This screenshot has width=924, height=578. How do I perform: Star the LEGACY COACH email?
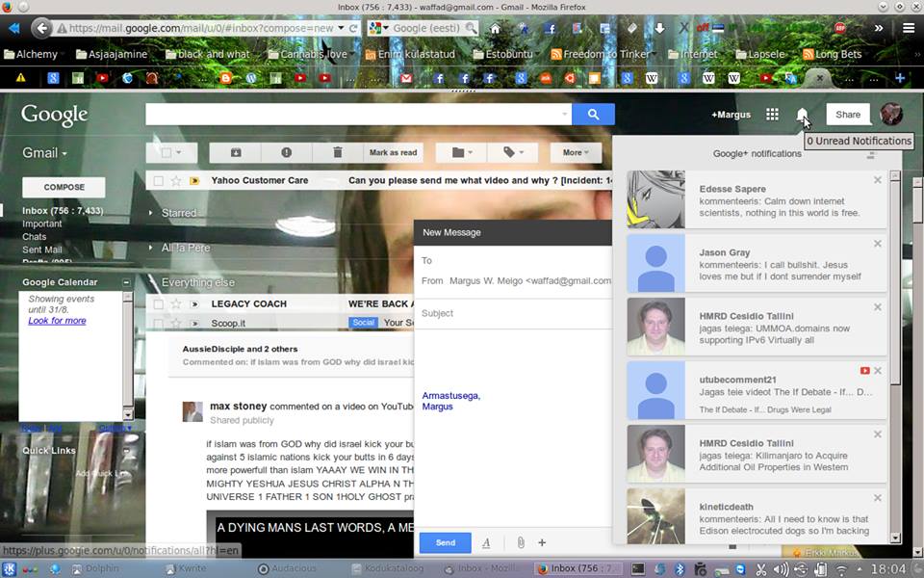click(175, 304)
